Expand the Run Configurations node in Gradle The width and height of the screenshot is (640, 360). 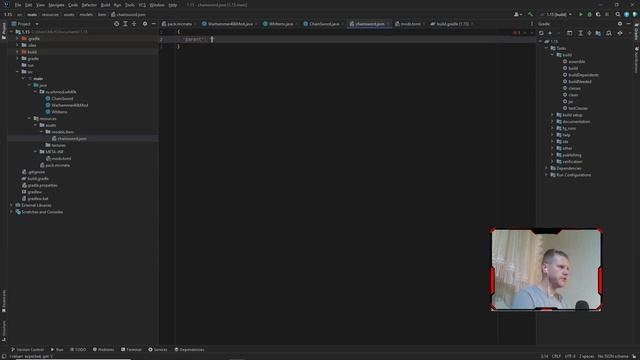tap(547, 175)
